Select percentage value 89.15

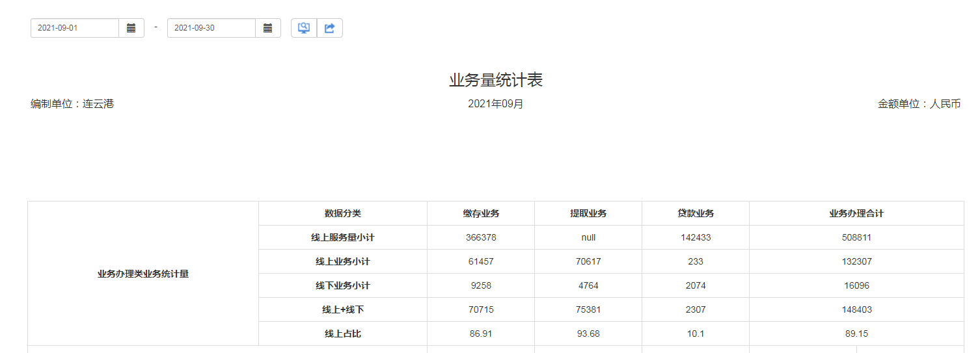[x=856, y=333]
